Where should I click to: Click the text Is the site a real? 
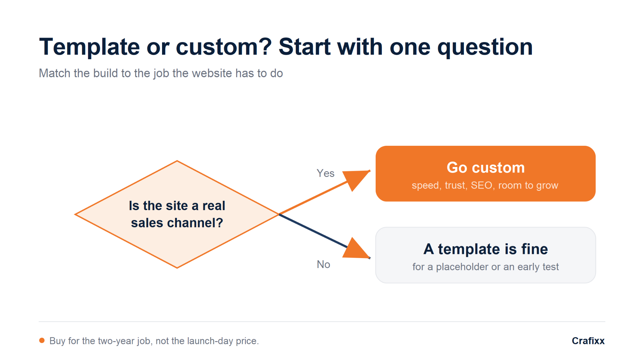[x=177, y=206]
